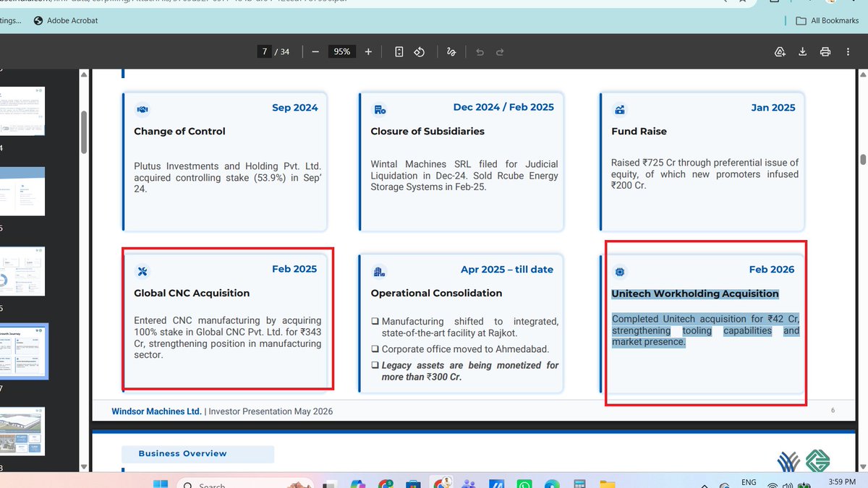The width and height of the screenshot is (868, 488).
Task: Click the 'Dec 2024 / Feb 2025' date label
Action: coord(503,107)
